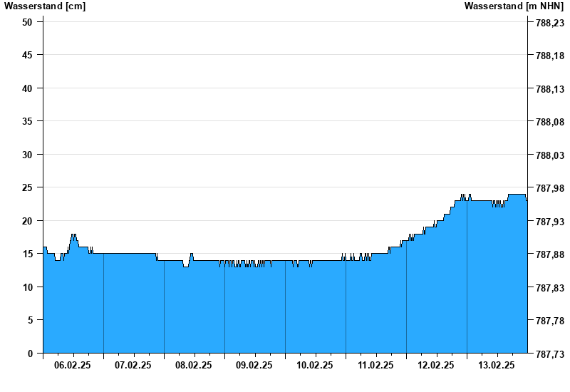The height and width of the screenshot is (392, 570).
Task: Pick the date label 09.02.25
Action: 254,366
